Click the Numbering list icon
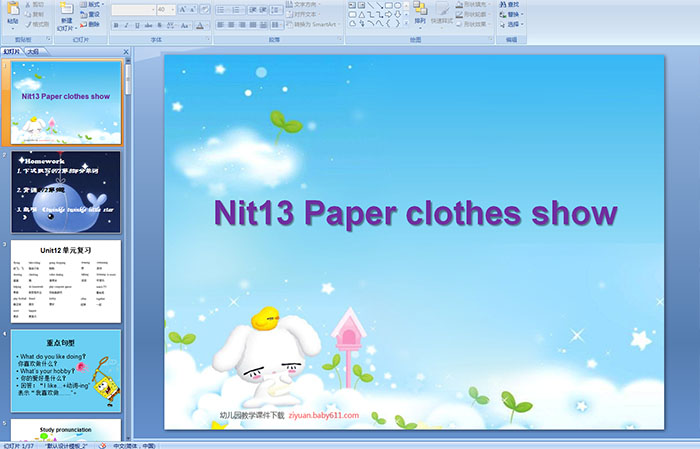 pyautogui.click(x=238, y=10)
